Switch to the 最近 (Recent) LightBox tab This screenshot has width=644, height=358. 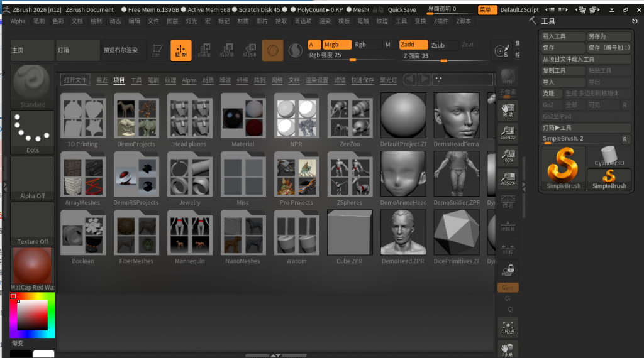click(102, 80)
